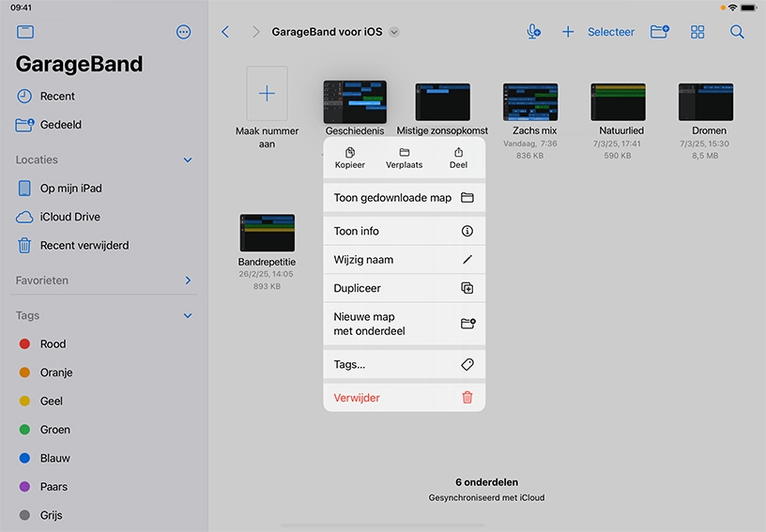This screenshot has width=766, height=532.
Task: Tap the microphone audio recorder icon
Action: tap(533, 32)
